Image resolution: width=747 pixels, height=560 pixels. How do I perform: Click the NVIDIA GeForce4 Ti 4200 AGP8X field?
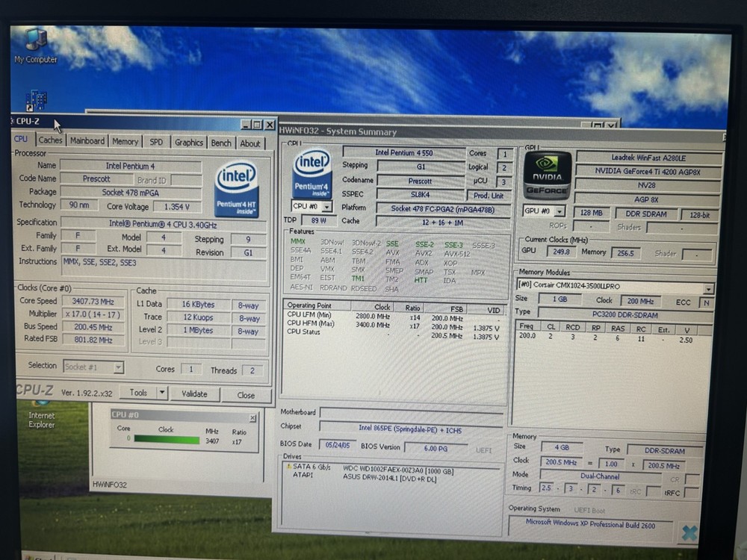(x=648, y=172)
